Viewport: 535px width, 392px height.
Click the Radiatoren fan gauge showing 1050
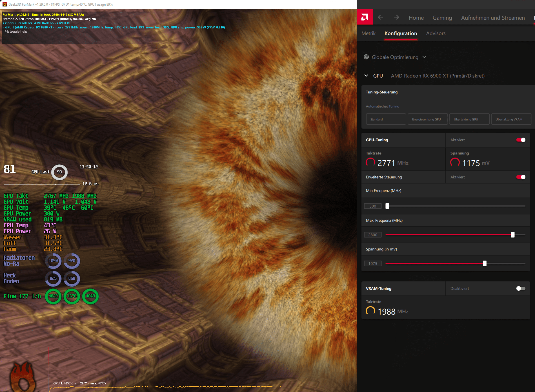(x=53, y=261)
